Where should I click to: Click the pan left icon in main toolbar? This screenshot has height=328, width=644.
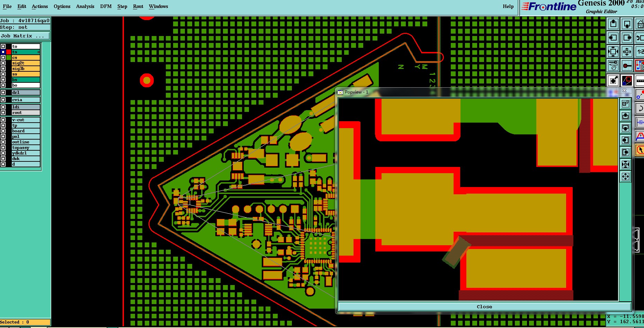click(x=613, y=38)
